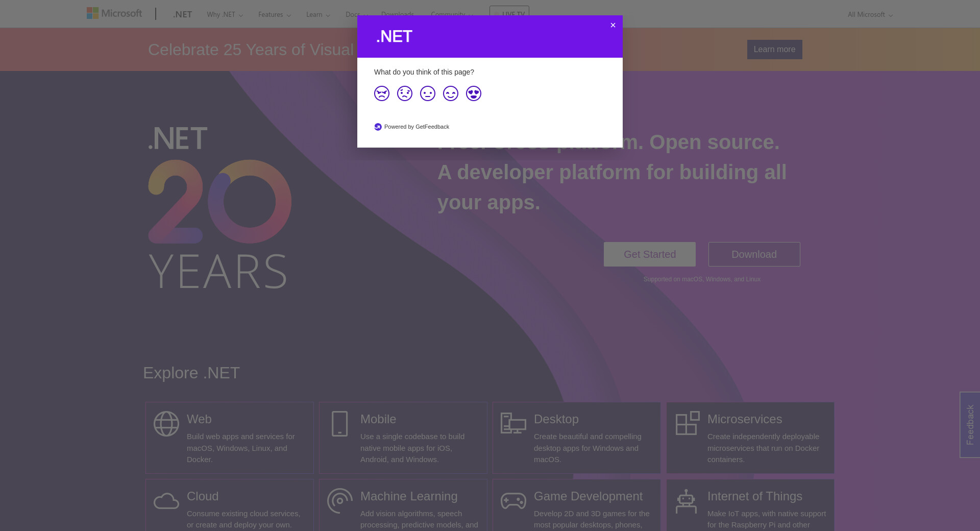Select the smiling face rating

tap(451, 93)
